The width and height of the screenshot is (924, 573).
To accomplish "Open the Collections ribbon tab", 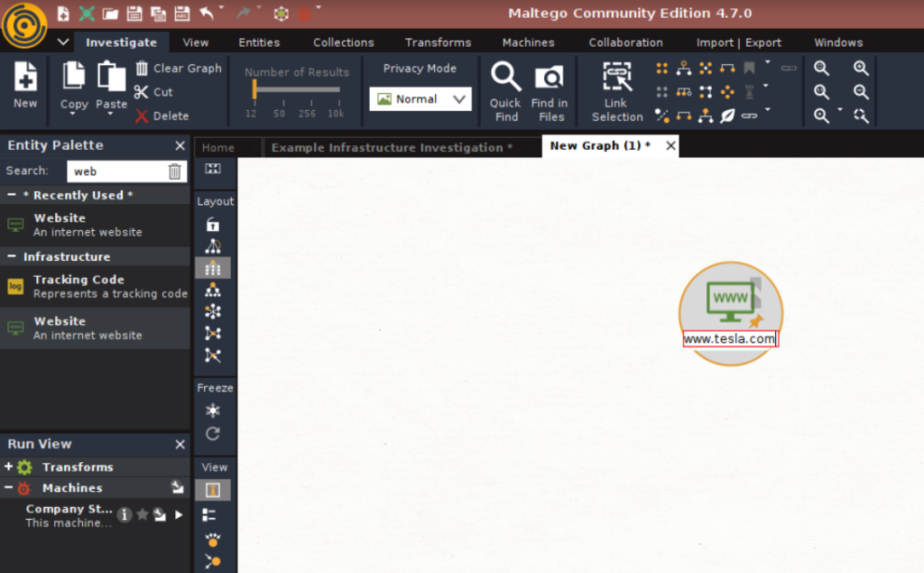I will coord(344,42).
